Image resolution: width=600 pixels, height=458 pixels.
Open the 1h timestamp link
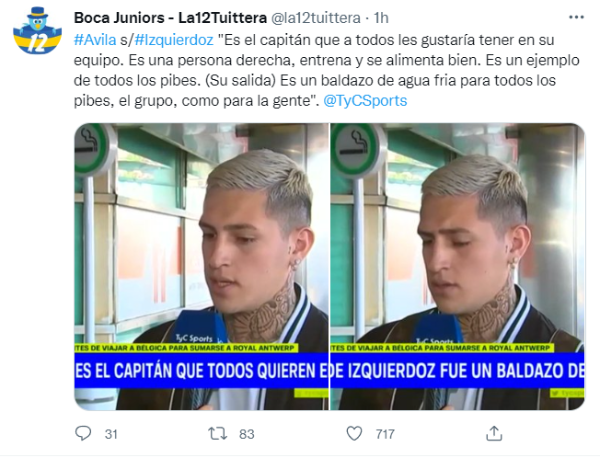pos(381,18)
